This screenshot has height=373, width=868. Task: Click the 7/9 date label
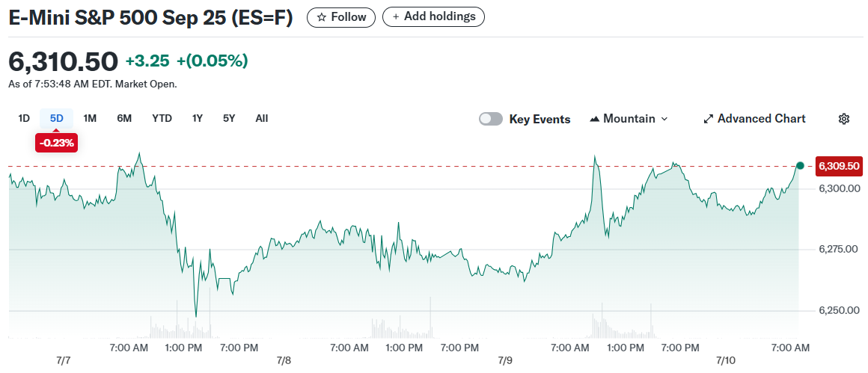pyautogui.click(x=505, y=361)
